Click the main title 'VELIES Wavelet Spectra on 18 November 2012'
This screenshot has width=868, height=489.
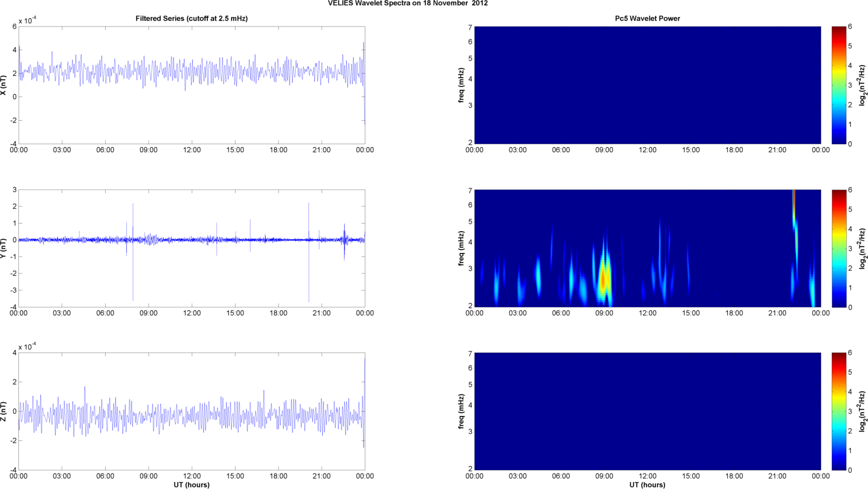(408, 3)
